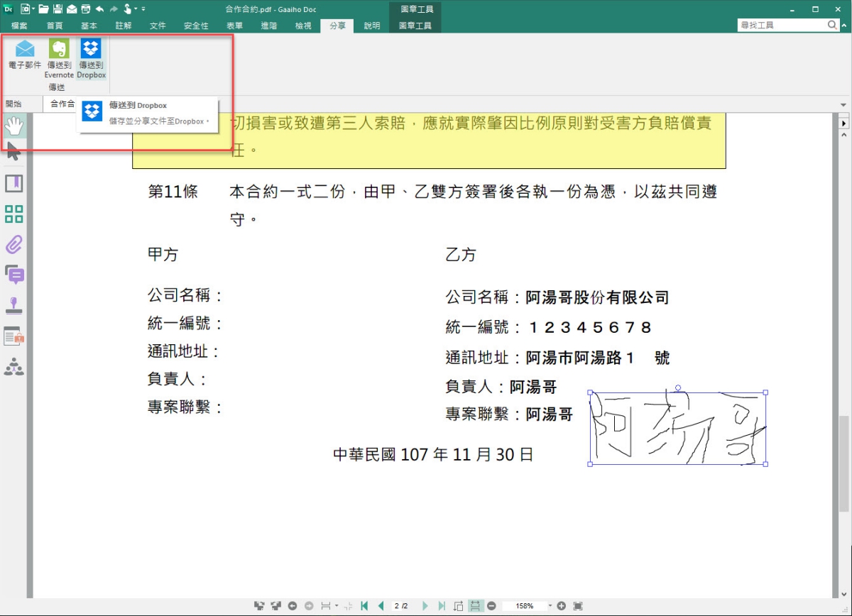The image size is (852, 616).
Task: Open the stamp panel in sidebar
Action: [x=14, y=305]
